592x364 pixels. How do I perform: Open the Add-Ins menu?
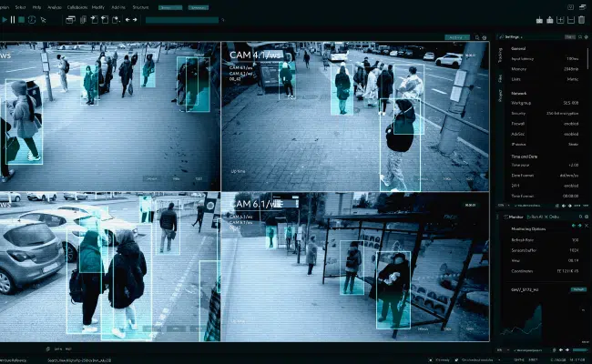click(118, 7)
